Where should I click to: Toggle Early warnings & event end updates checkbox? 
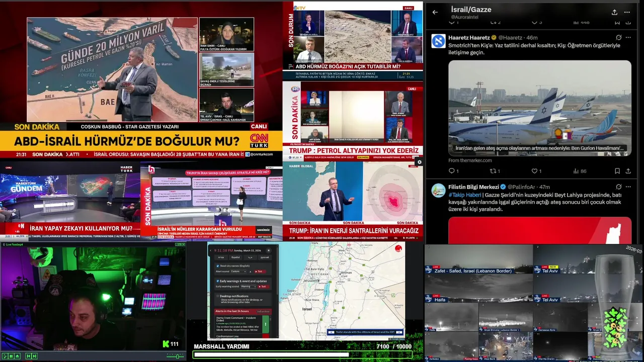(218, 281)
